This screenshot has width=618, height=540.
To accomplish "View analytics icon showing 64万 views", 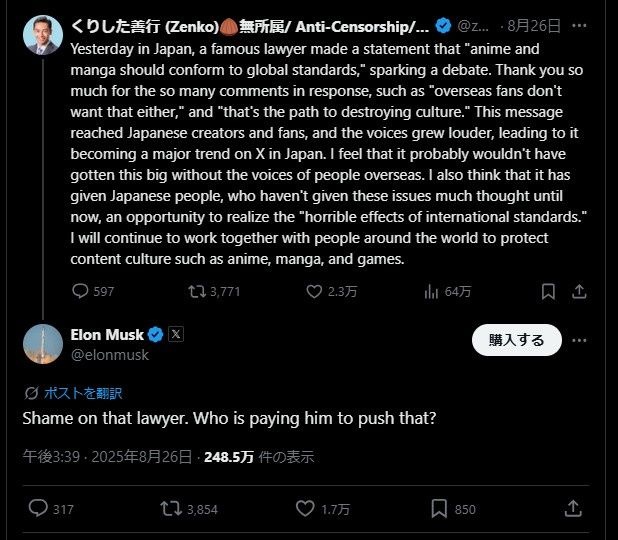I will [x=432, y=292].
